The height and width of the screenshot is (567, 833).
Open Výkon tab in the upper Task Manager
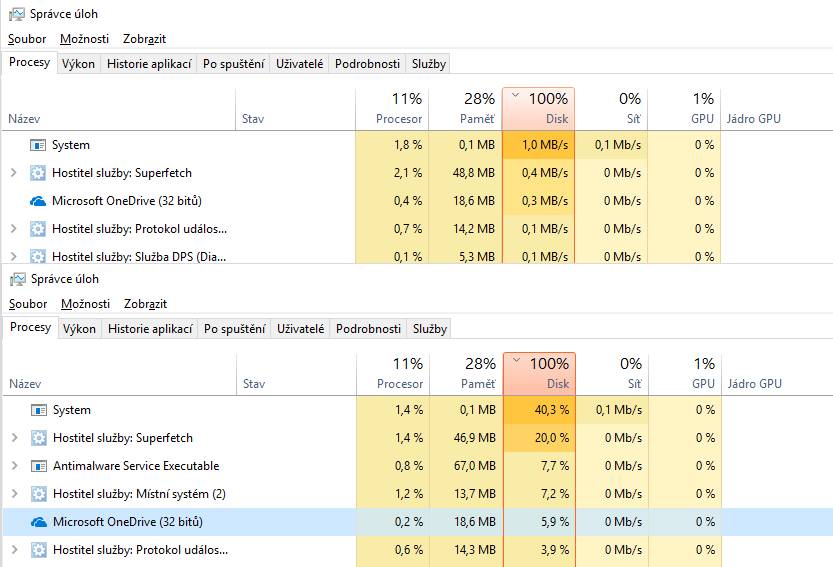tap(78, 64)
